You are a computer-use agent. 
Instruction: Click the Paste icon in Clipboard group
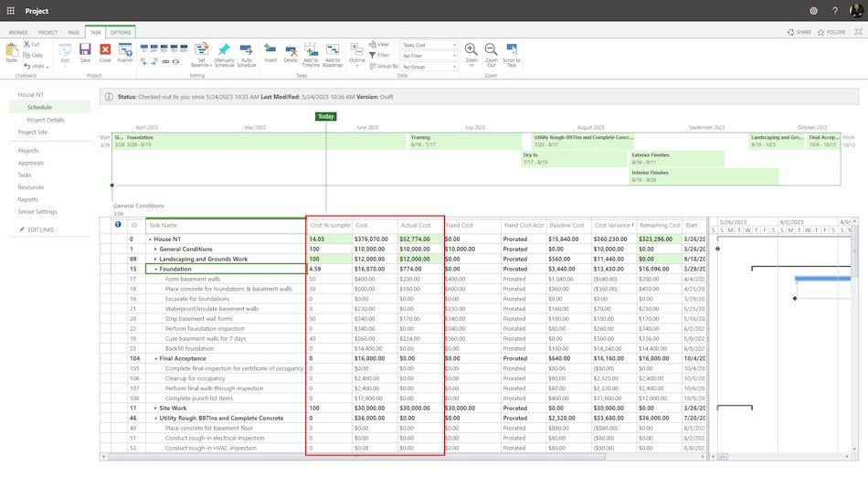pos(11,50)
